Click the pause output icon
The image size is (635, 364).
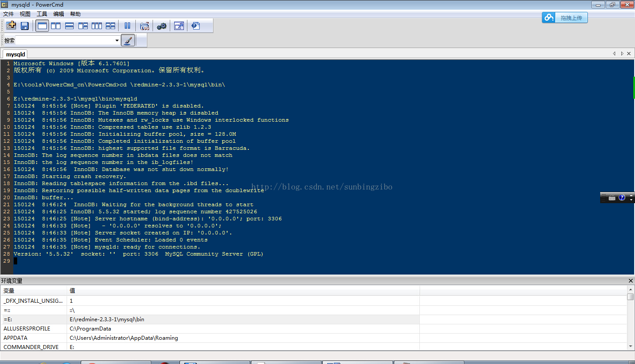click(127, 26)
